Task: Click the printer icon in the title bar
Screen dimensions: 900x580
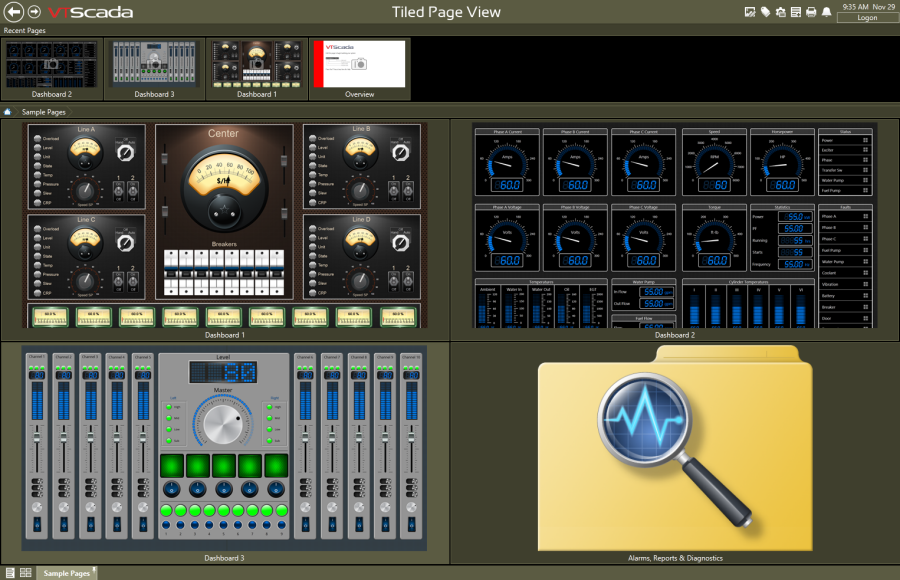Action: (x=812, y=11)
